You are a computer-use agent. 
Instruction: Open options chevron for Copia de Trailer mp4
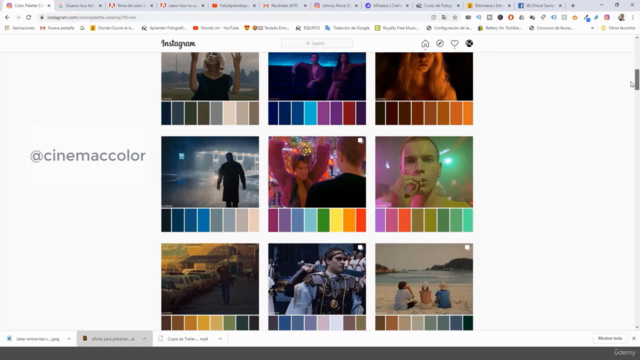pyautogui.click(x=220, y=339)
